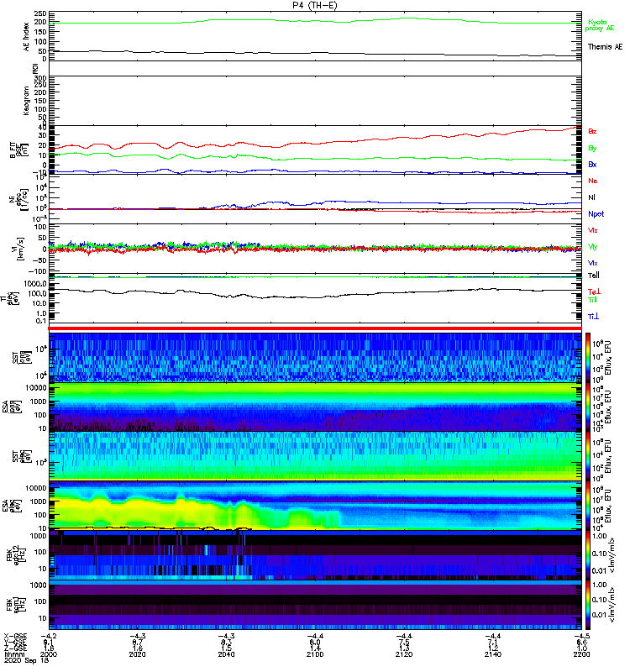The image size is (630, 672).
Task: Click the "2200" time tick label
Action: pos(581,654)
